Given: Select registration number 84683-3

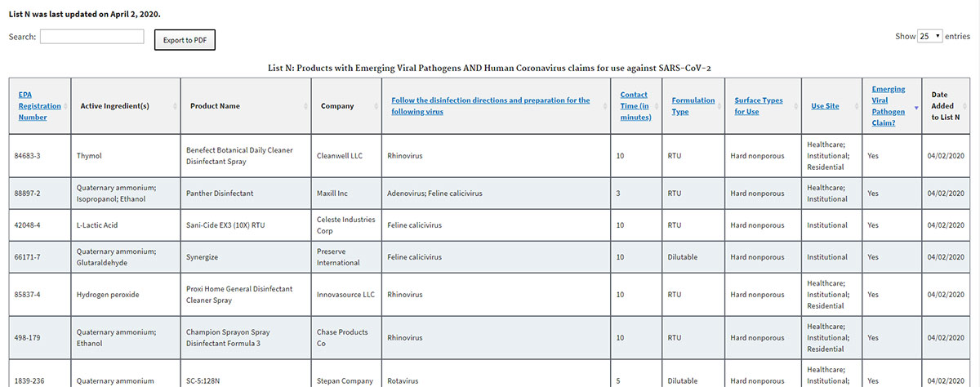Looking at the screenshot, I should tap(28, 155).
